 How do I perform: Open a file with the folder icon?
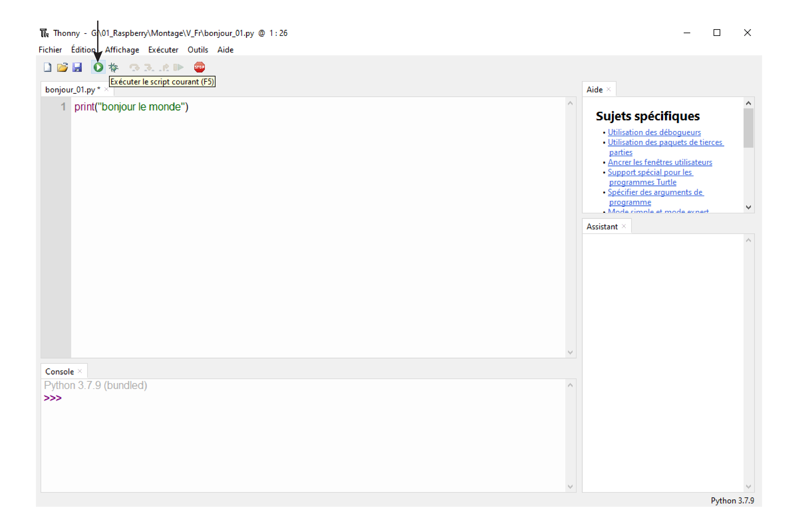62,67
